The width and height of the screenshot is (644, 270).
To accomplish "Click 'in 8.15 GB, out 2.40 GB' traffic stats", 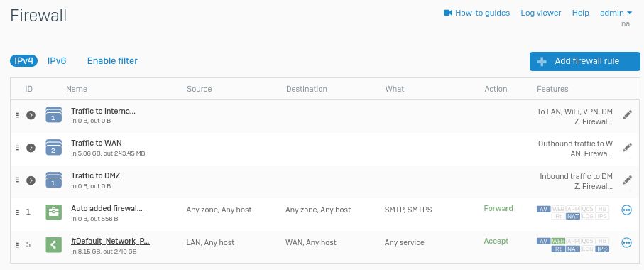I will click(x=104, y=252).
